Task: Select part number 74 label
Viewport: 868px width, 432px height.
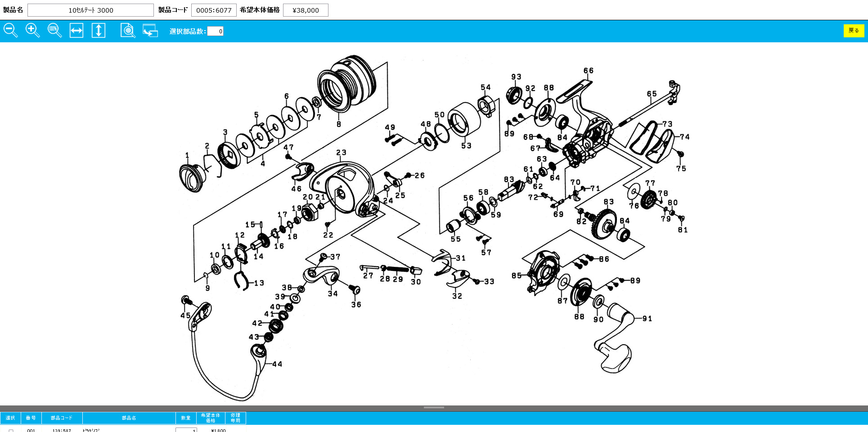Action: [685, 137]
